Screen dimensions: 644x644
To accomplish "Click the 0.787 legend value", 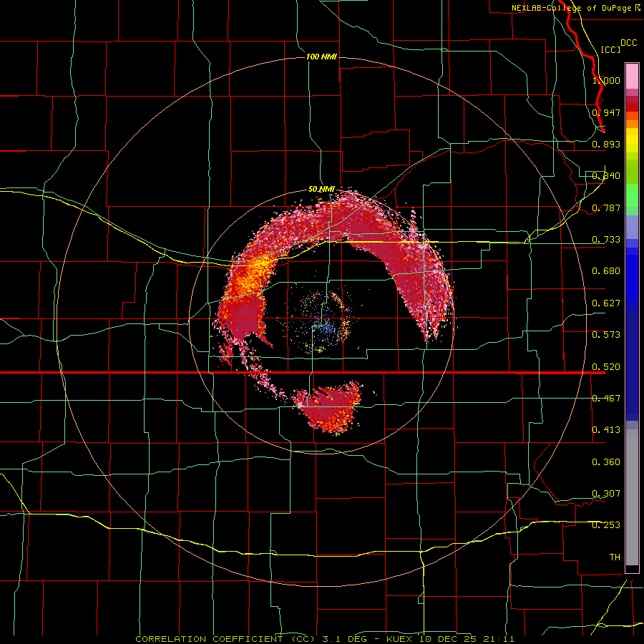I will tap(606, 208).
